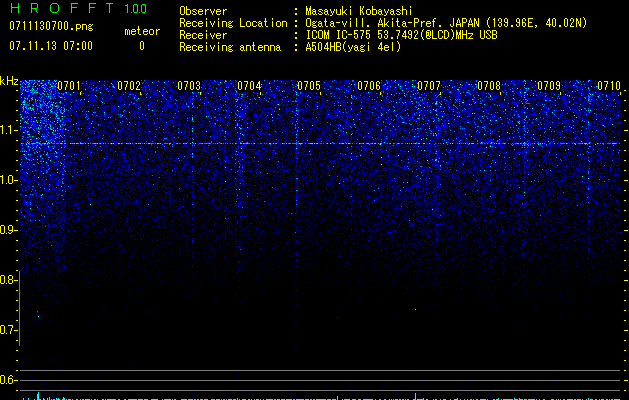
Task: Click the 1.0 kHz axis label
Action: pos(8,180)
